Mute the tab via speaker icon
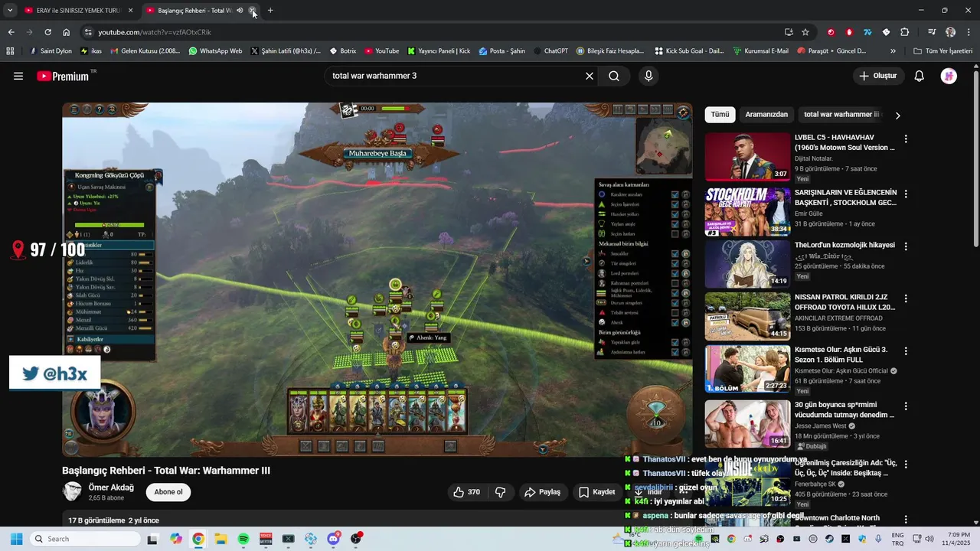This screenshot has height=551, width=980. coord(240,11)
